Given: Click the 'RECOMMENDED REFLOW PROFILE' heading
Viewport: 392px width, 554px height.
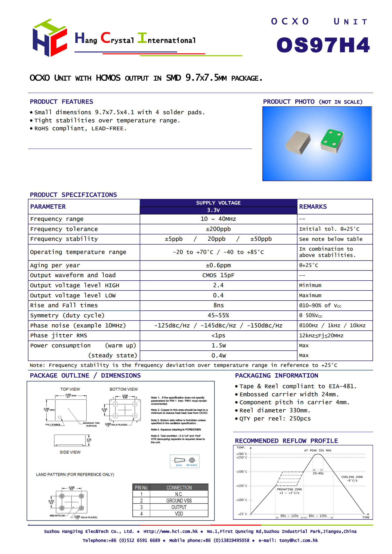Looking at the screenshot, I should (286, 441).
